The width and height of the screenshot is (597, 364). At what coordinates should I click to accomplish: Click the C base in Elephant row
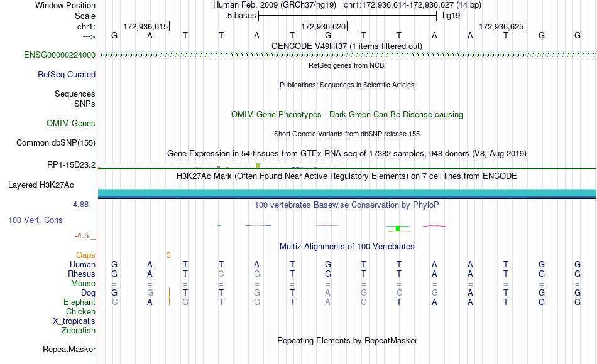(x=114, y=302)
